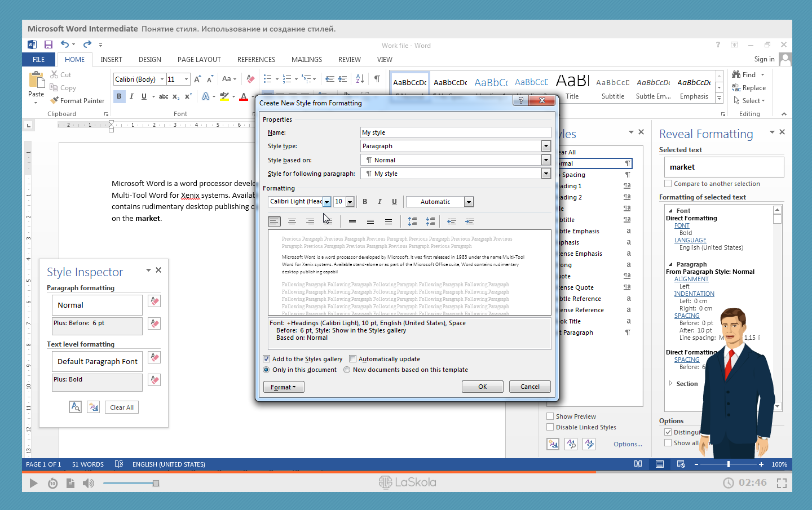The width and height of the screenshot is (812, 510).
Task: Open the font color Automatic dropdown
Action: click(469, 202)
